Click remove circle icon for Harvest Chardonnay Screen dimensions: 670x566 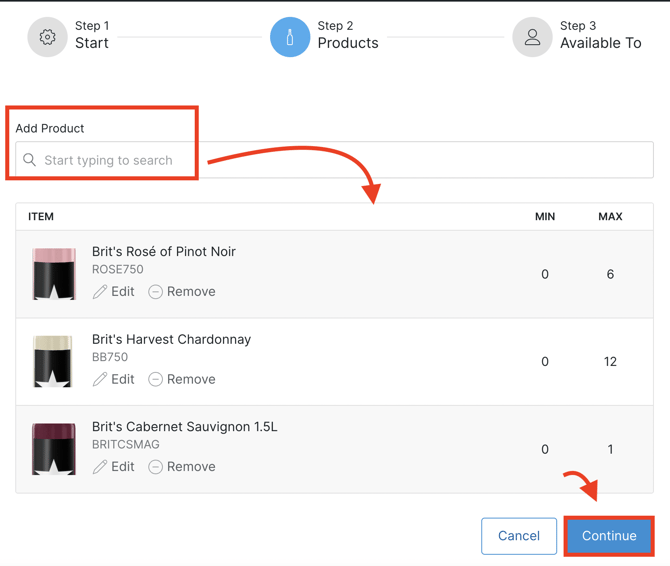(156, 379)
